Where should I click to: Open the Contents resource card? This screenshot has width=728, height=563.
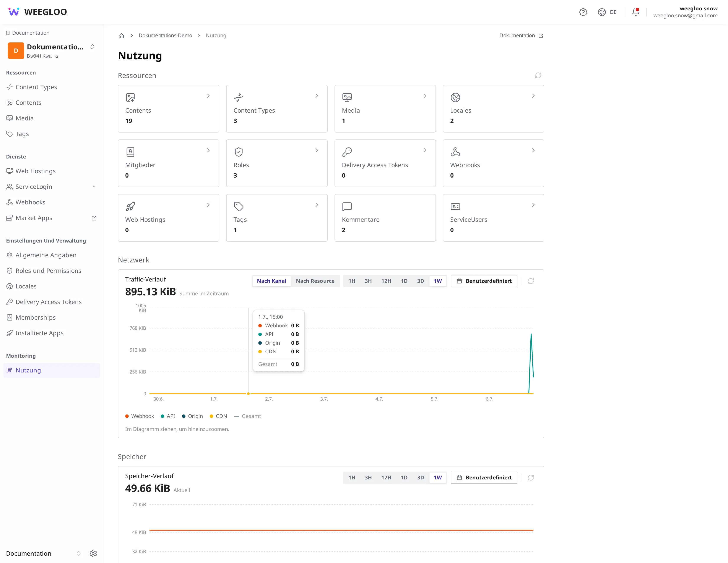(168, 109)
